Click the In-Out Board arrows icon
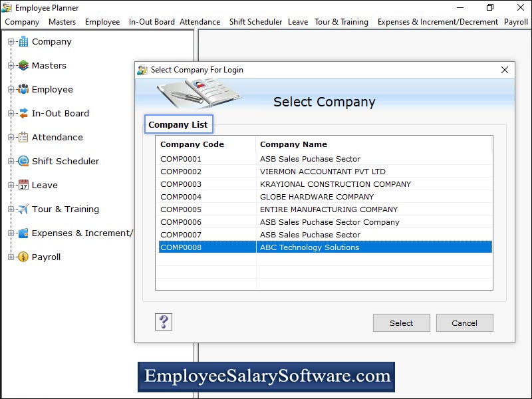 pos(23,113)
